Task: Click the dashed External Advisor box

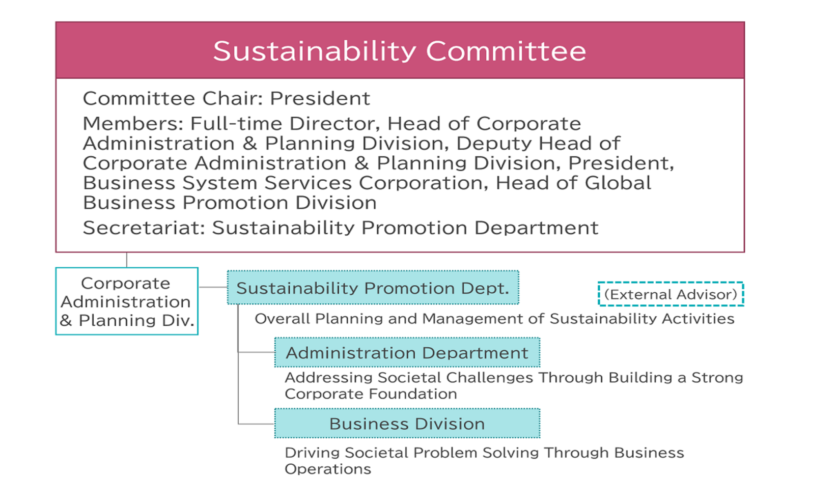Action: click(671, 294)
